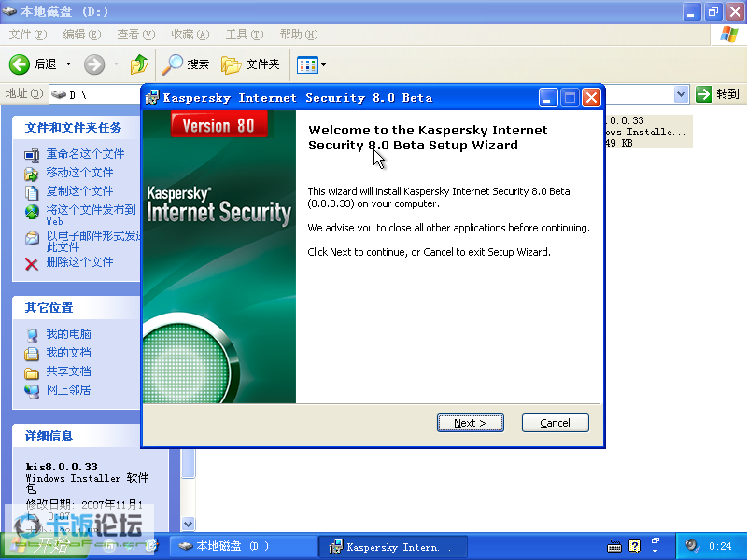The height and width of the screenshot is (560, 747).
Task: Click the question mark help tray icon
Action: 635,546
